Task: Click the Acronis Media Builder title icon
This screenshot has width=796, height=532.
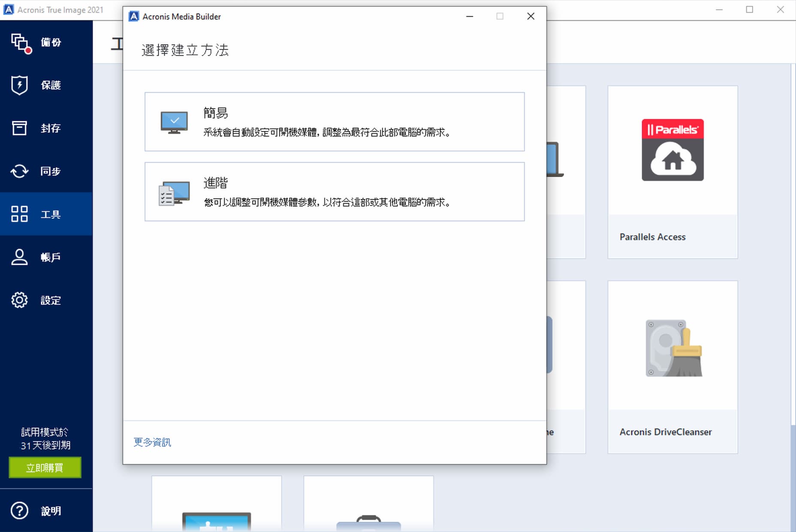Action: (x=134, y=16)
